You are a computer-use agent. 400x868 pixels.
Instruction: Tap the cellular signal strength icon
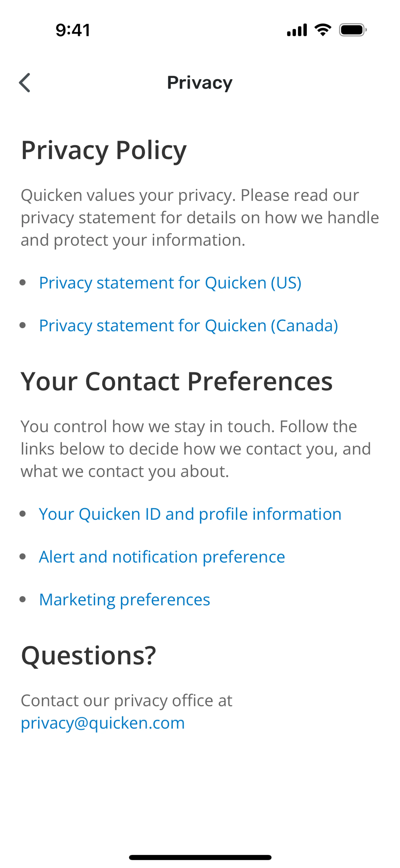[297, 30]
